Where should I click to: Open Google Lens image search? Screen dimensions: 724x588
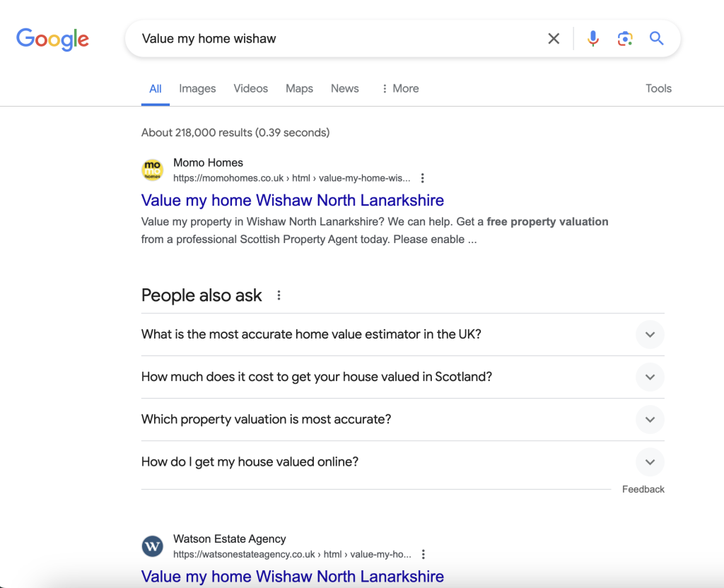[x=624, y=39]
